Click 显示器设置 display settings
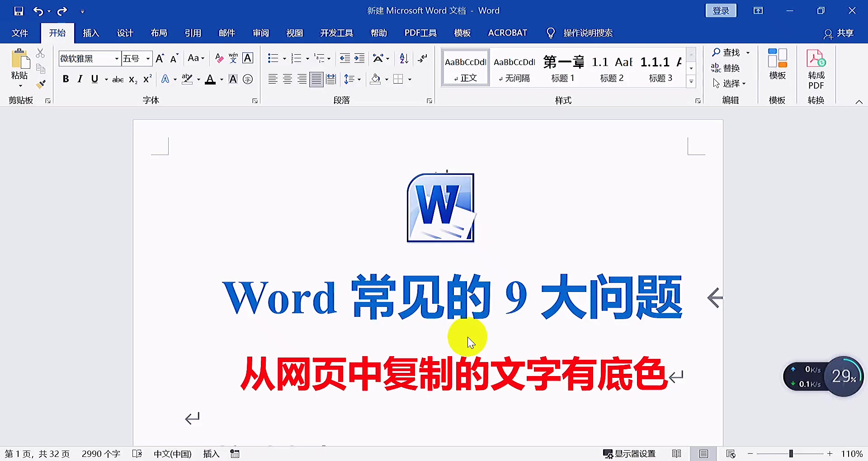Screen dimensions: 868x461 [x=629, y=454]
